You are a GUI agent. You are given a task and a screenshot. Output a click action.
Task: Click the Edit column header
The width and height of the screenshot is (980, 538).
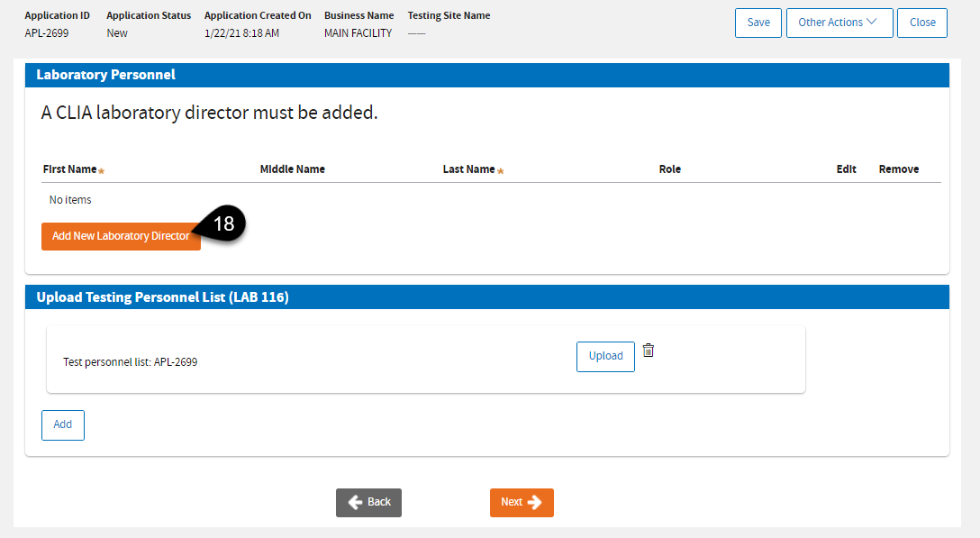click(x=846, y=169)
